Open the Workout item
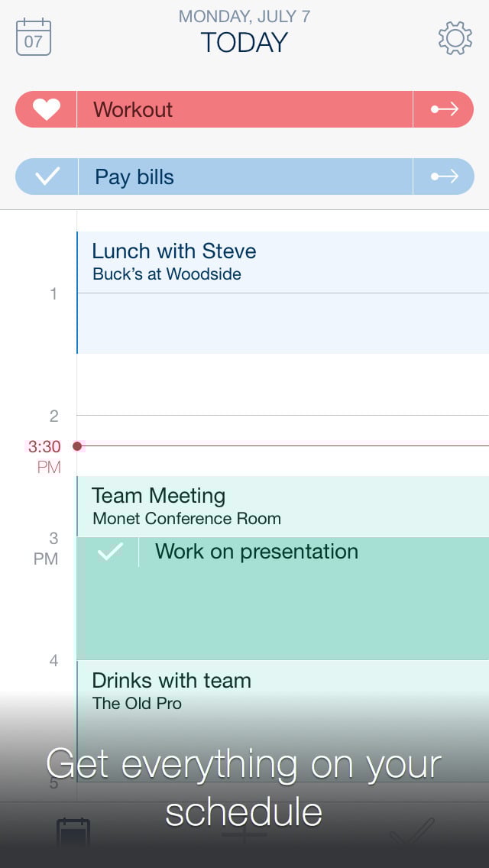This screenshot has height=868, width=489. [244, 110]
